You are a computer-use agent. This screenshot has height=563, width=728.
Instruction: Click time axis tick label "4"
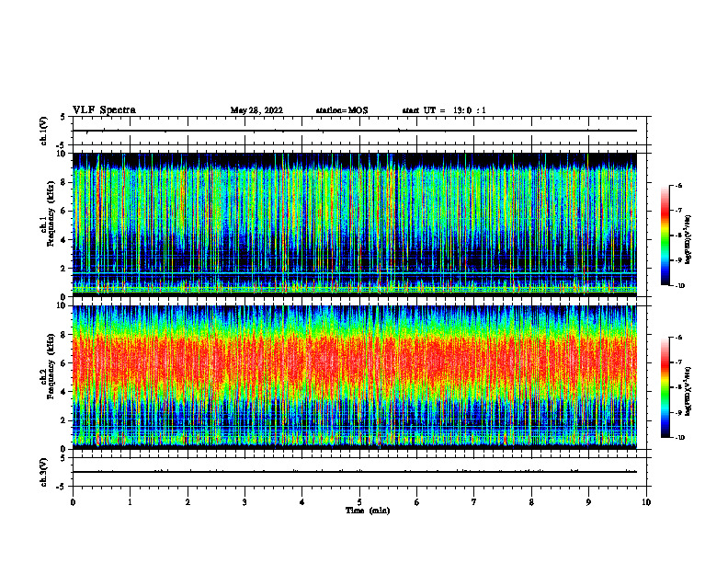[x=302, y=502]
